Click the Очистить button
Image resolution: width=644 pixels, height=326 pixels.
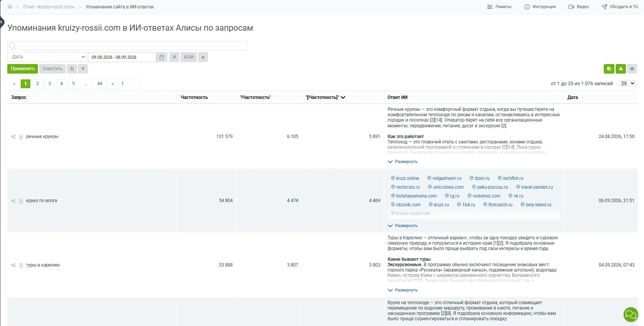pos(53,69)
